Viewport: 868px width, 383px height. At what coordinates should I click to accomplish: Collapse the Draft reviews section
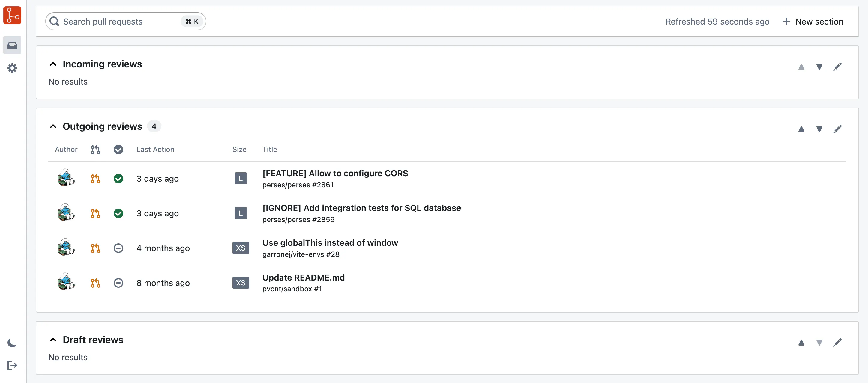coord(53,340)
